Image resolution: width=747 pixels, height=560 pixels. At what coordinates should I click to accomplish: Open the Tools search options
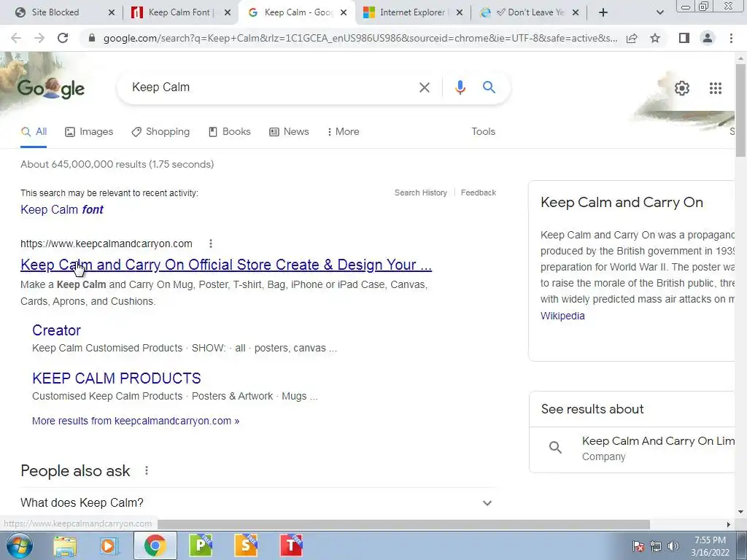pos(483,132)
